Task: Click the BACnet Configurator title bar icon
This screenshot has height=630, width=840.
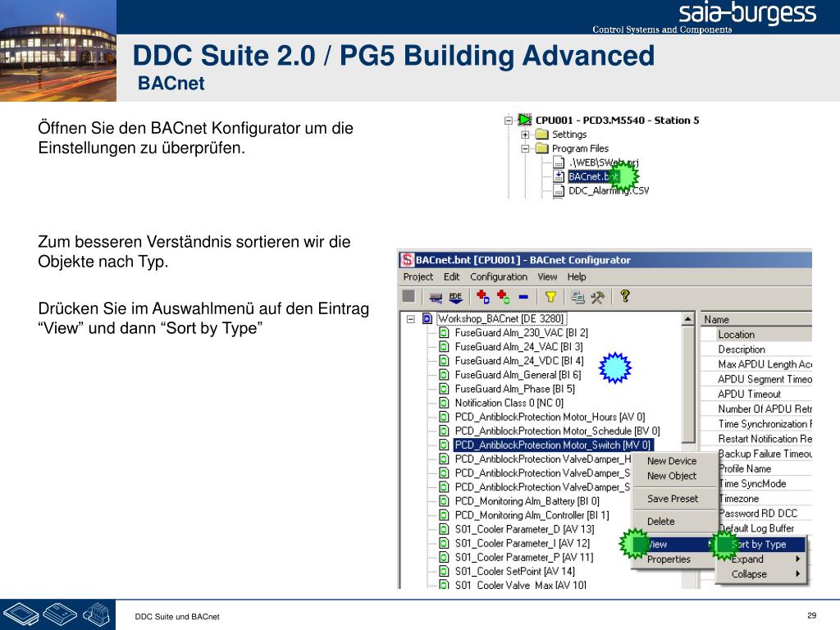Action: tap(407, 260)
